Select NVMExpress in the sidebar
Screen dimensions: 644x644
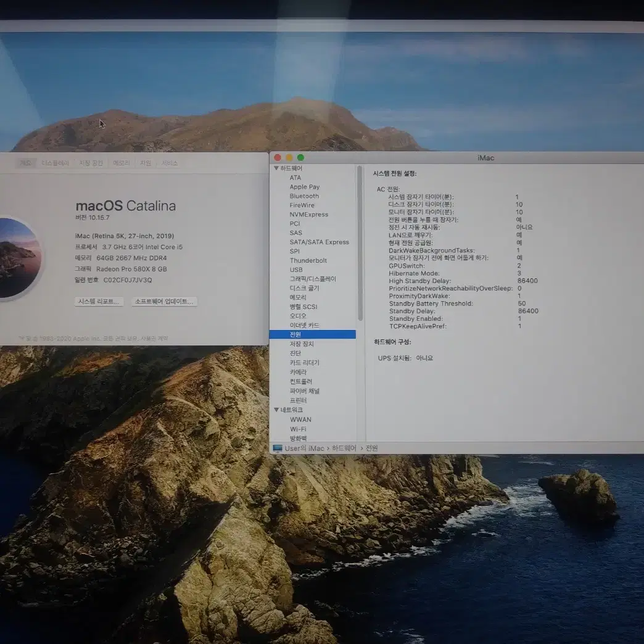click(x=309, y=215)
